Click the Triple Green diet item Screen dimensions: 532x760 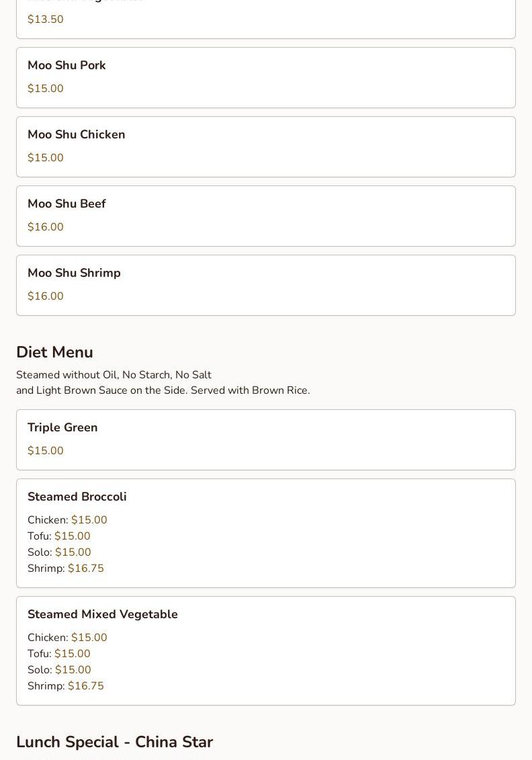pyautogui.click(x=265, y=440)
